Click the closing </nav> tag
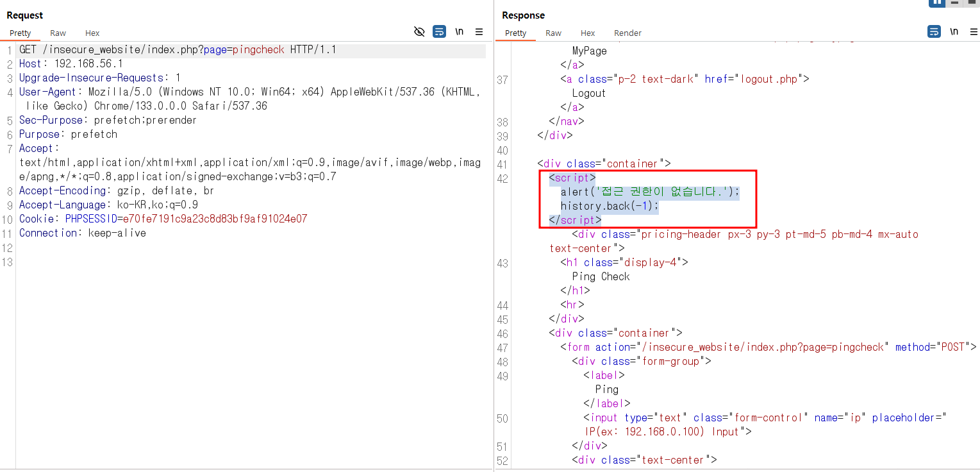This screenshot has width=980, height=472. 567,121
